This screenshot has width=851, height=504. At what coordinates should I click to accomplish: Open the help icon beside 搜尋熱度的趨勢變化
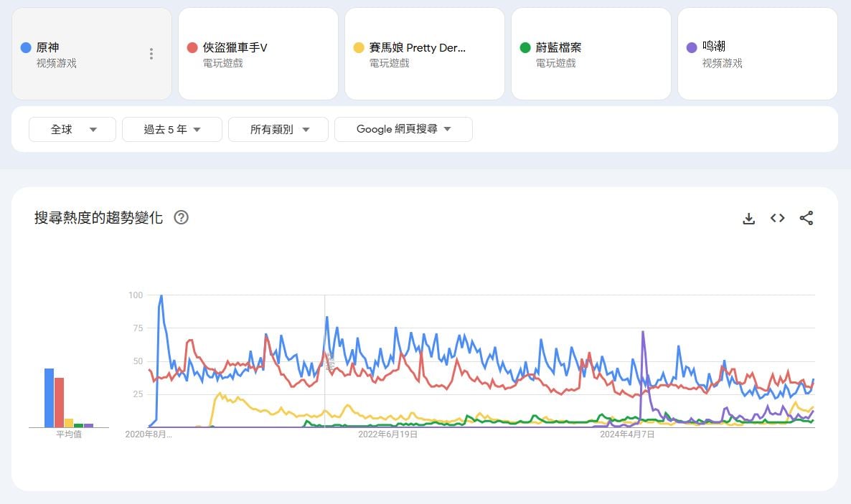click(182, 217)
